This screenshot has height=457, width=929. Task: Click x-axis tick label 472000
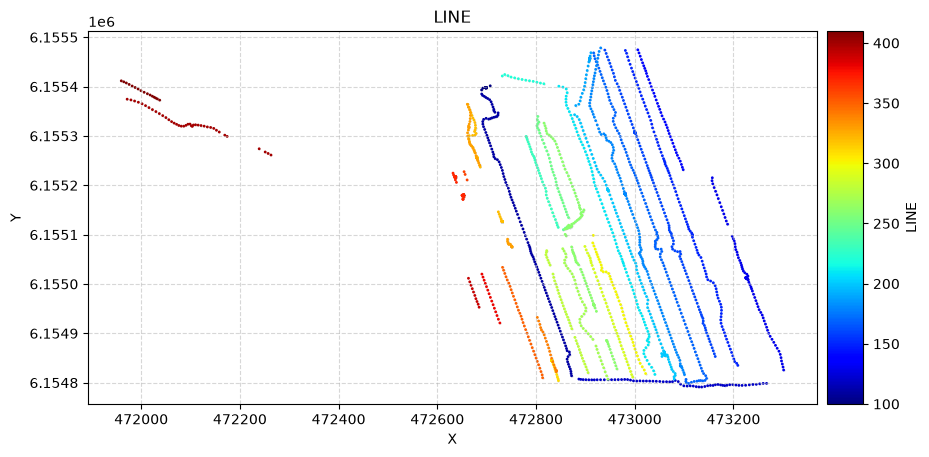point(141,419)
